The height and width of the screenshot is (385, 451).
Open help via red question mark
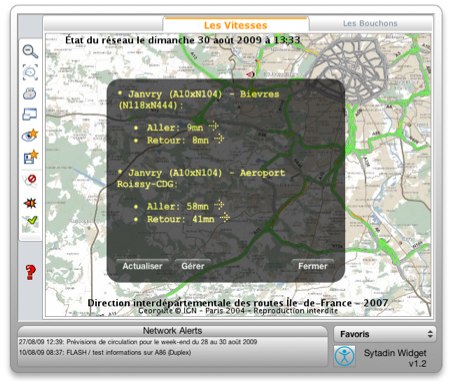pos(31,272)
